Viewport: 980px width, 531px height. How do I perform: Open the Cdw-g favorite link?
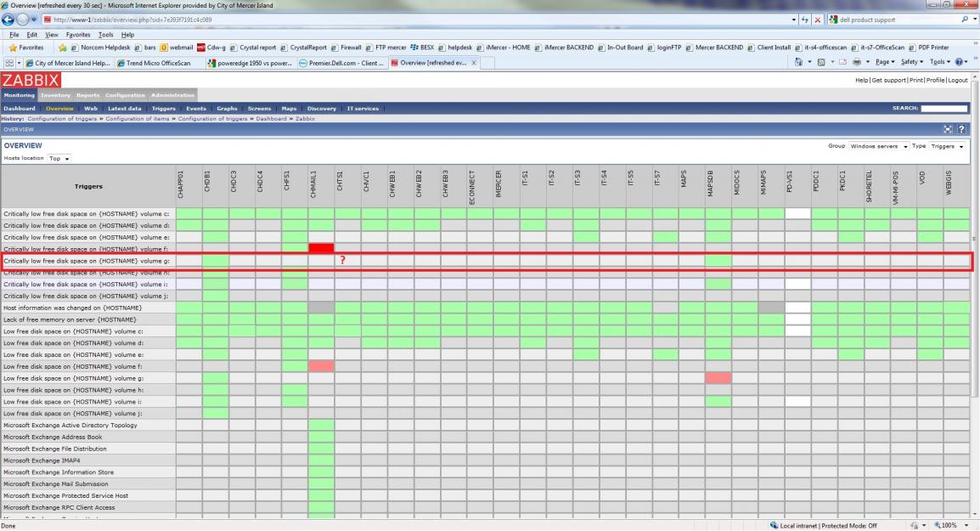tap(211, 48)
